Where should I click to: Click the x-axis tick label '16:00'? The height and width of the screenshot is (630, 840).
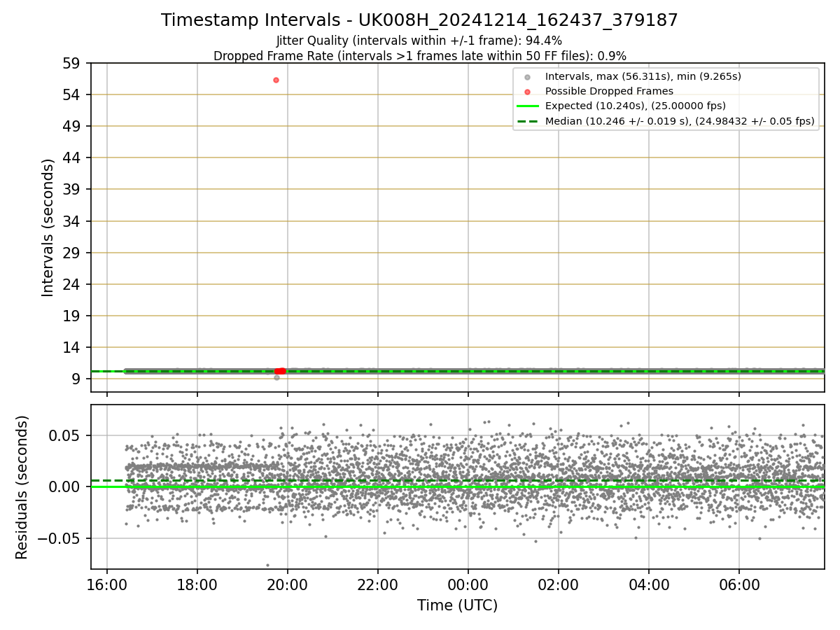click(x=106, y=584)
